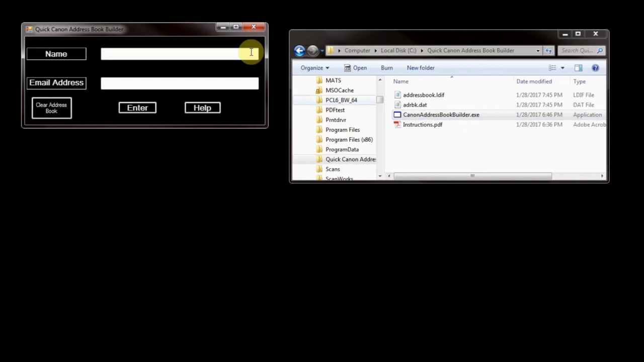The image size is (644, 362).
Task: Go back with the Explorer back arrow
Action: (299, 50)
